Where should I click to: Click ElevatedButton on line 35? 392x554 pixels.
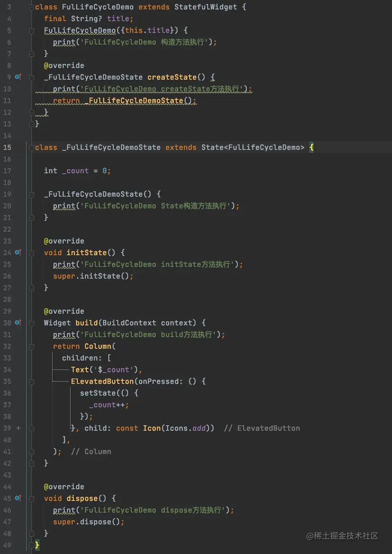102,381
